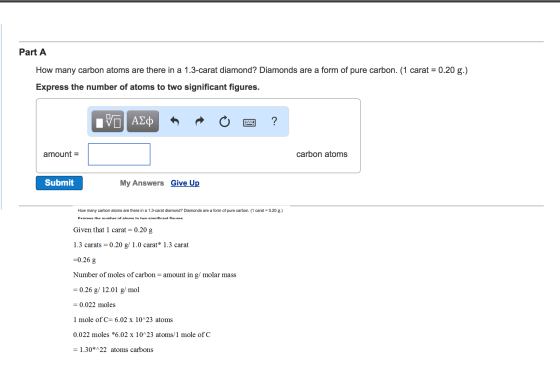This screenshot has height=368, width=560.
Task: Click the 'Number of moles of carbon' line
Action: [155, 275]
